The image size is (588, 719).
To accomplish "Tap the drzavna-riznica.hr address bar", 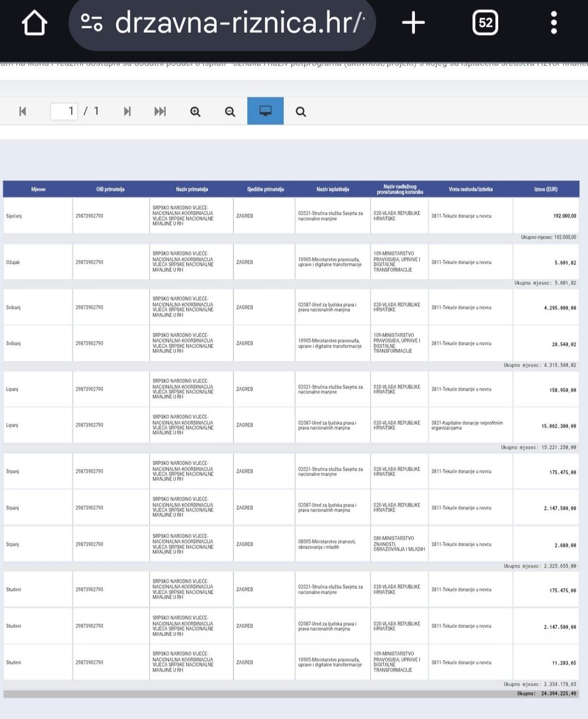I will point(222,23).
